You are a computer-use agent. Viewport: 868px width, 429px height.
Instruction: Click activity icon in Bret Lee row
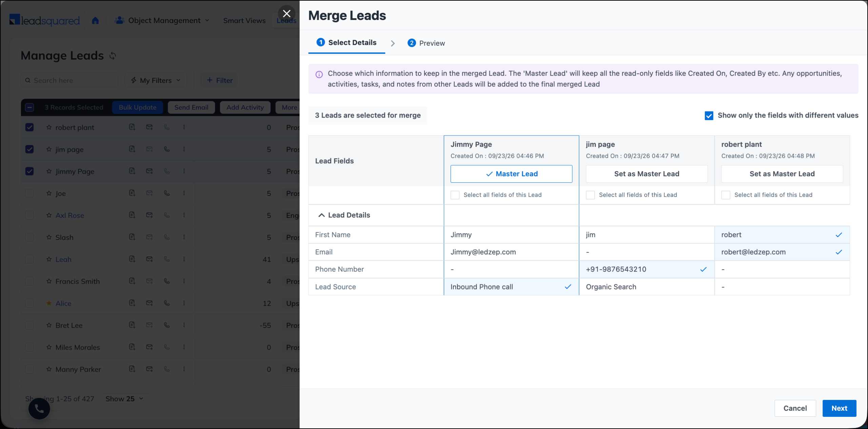[x=132, y=325]
